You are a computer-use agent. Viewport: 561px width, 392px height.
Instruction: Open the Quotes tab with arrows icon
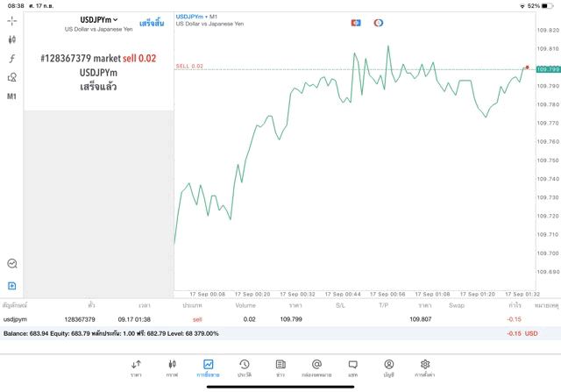[x=136, y=367]
